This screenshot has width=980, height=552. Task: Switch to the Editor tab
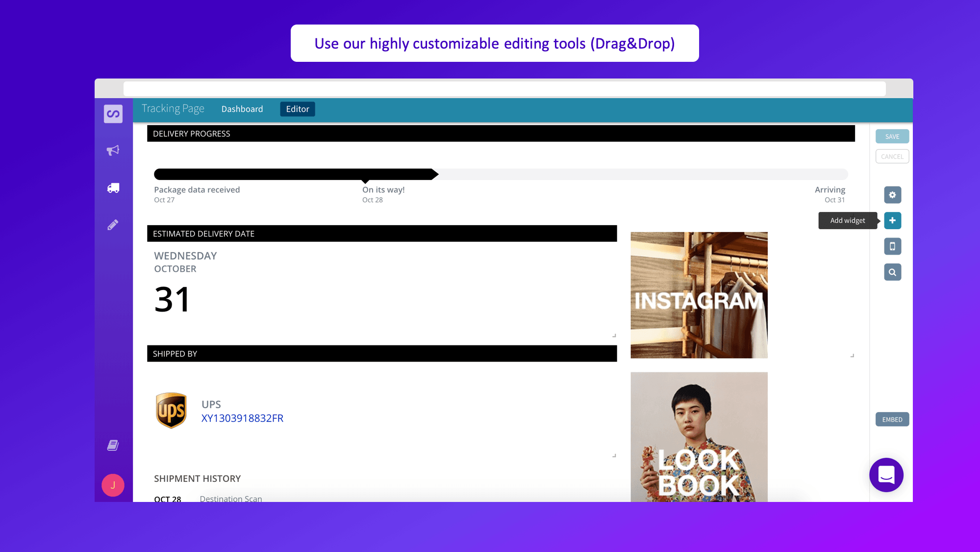[x=297, y=108]
